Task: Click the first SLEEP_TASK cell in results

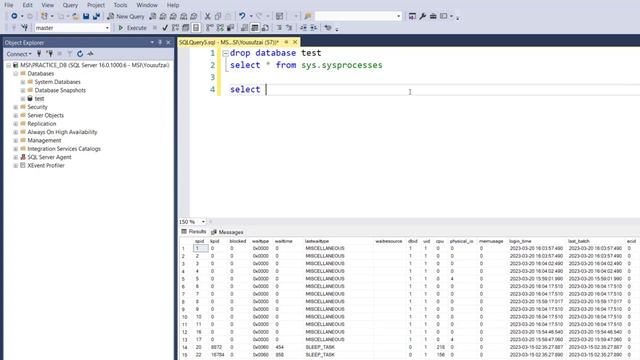Action: [x=320, y=347]
